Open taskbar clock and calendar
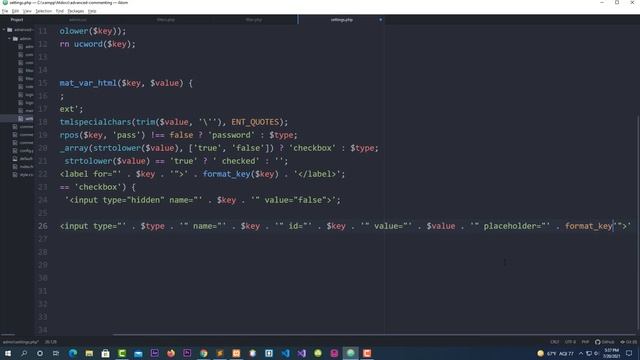The height and width of the screenshot is (360, 640). [x=611, y=353]
